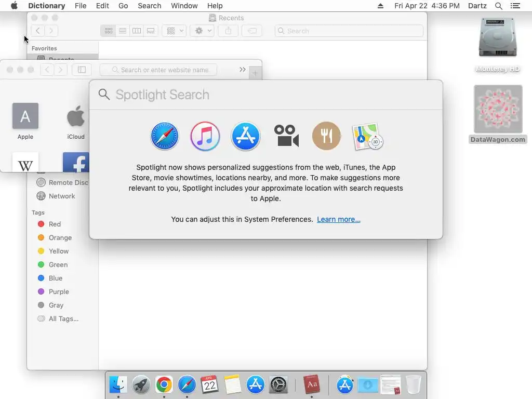Open the Dictionary application menu
The image size is (532, 399).
[x=46, y=6]
